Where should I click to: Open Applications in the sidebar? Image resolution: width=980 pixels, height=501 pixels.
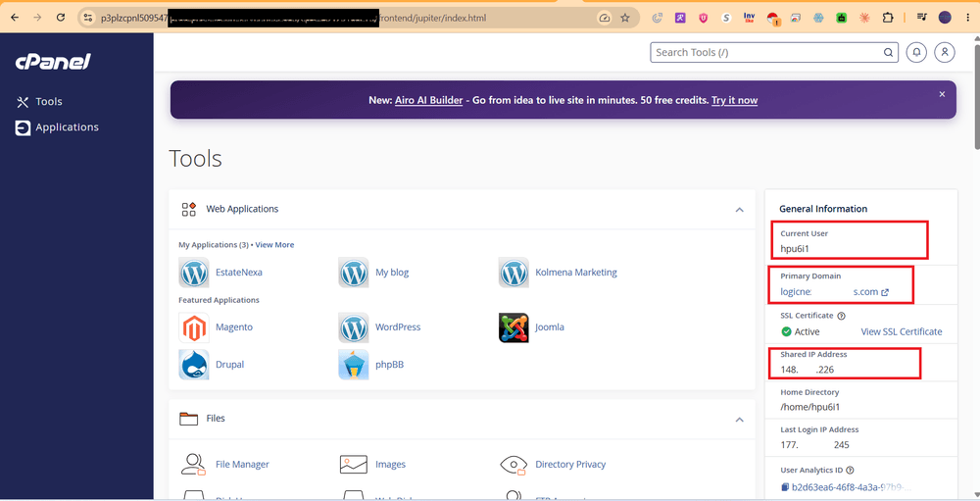coord(67,127)
